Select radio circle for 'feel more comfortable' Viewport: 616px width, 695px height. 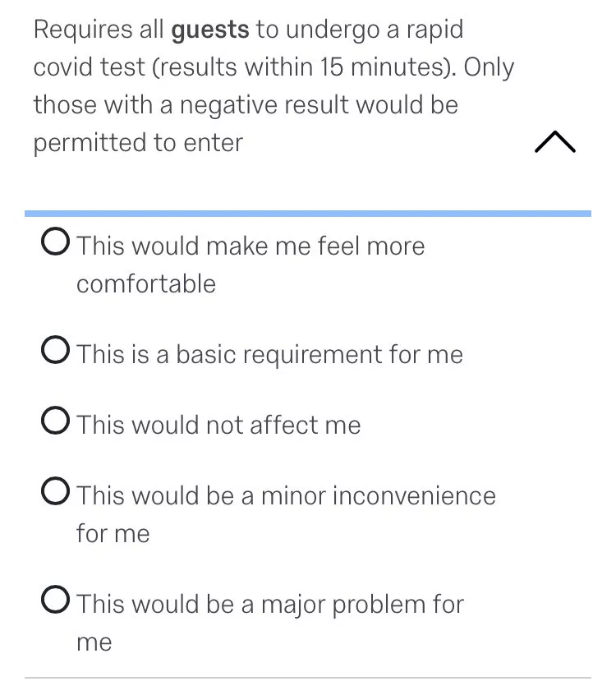click(x=55, y=242)
